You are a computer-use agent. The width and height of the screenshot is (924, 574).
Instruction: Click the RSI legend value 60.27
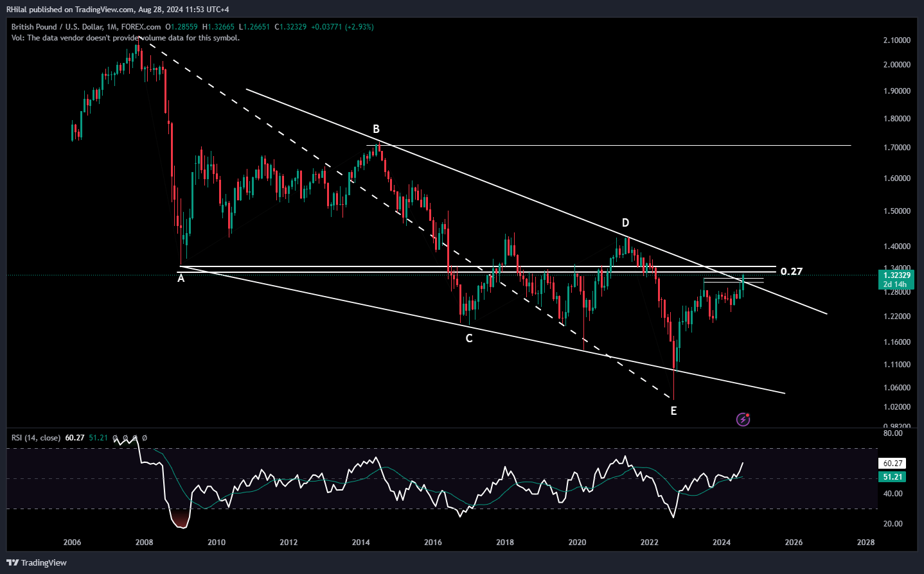[x=75, y=438]
